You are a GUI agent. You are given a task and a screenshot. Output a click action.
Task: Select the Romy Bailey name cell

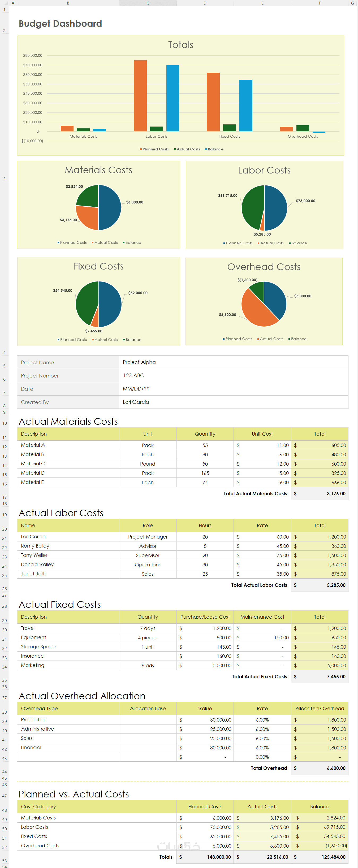point(68,546)
